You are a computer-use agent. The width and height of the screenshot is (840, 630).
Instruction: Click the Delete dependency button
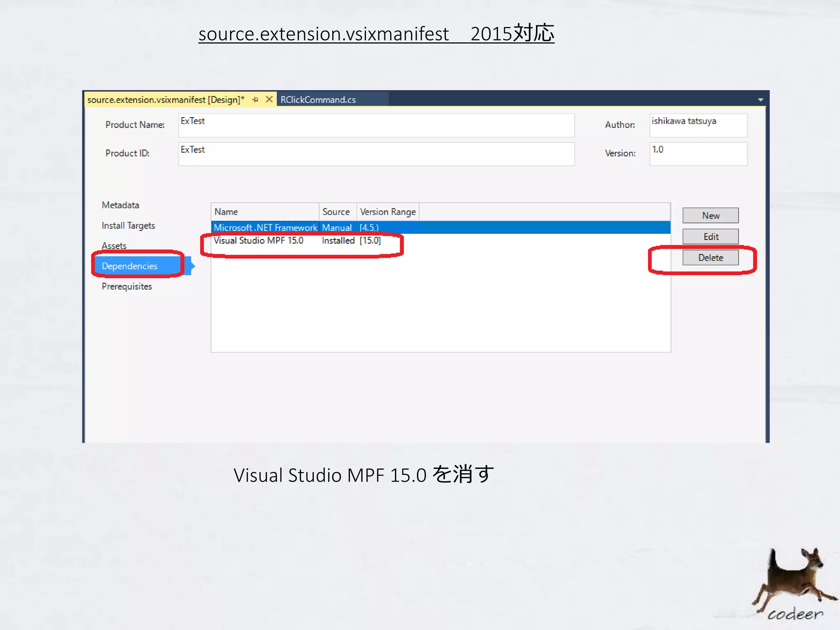pos(710,258)
